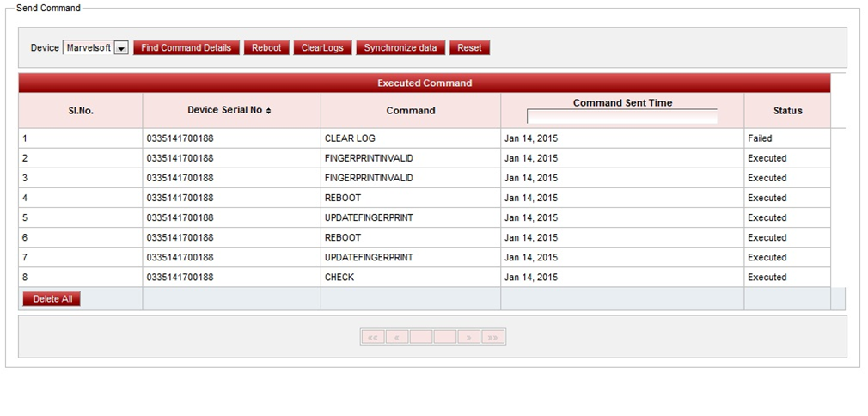Click the Find Command Details button
This screenshot has height=416, width=868.
click(x=186, y=48)
